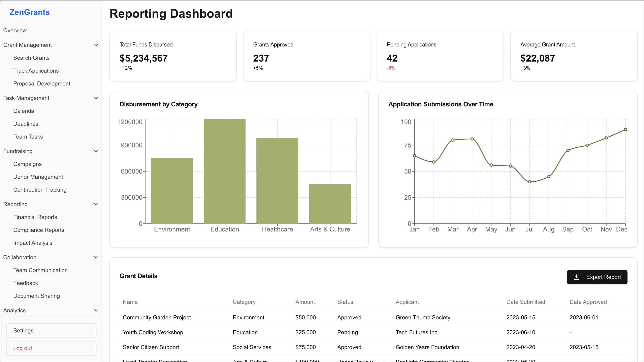Image resolution: width=644 pixels, height=362 pixels.
Task: Click the Average Grant Amount value $22,087
Action: [538, 58]
